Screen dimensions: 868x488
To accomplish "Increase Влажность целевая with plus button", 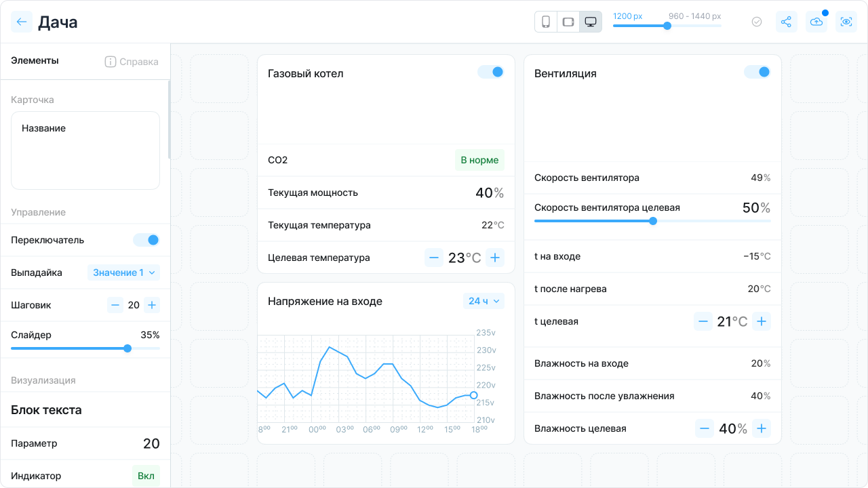I will 762,428.
